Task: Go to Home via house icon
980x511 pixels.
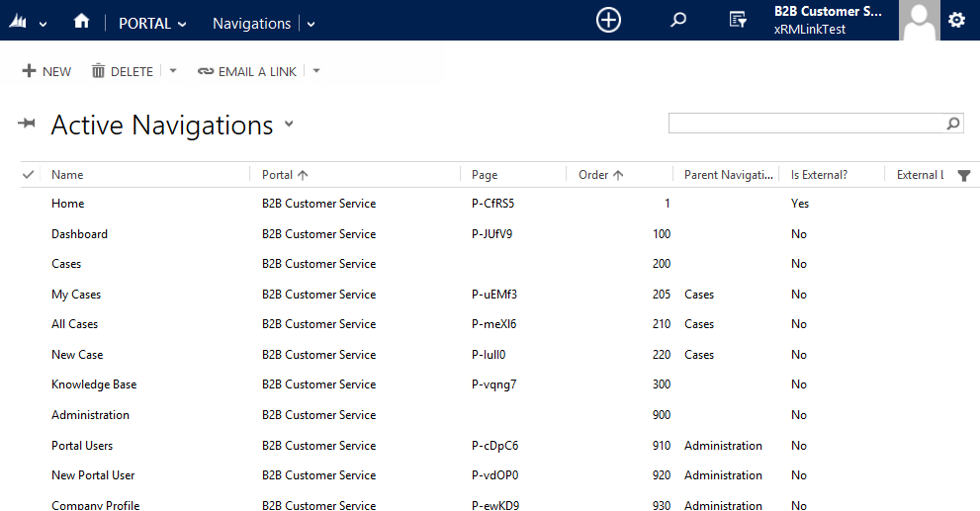Action: pyautogui.click(x=81, y=21)
